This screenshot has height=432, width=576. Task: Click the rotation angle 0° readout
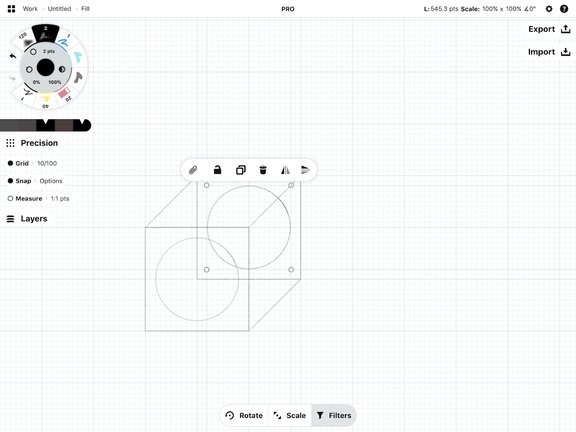[x=530, y=8]
